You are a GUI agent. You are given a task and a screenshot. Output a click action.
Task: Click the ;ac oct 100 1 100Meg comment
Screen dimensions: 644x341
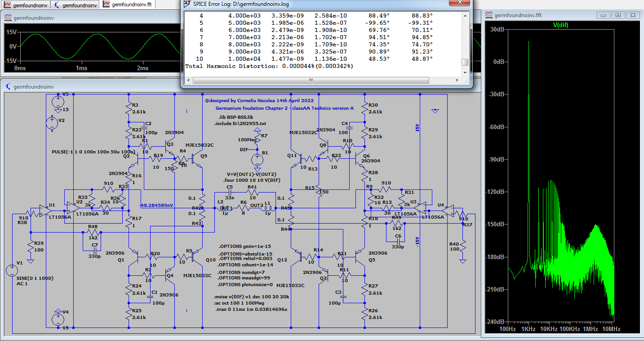tap(239, 303)
